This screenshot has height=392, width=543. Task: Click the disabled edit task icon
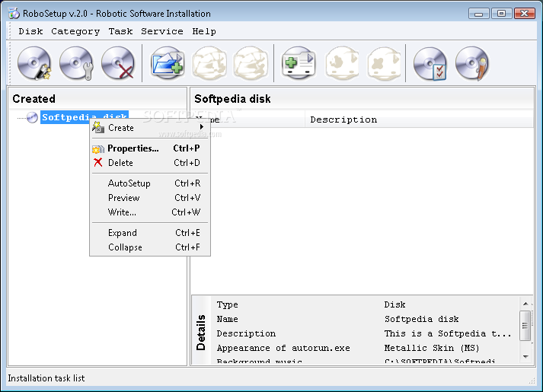[342, 63]
